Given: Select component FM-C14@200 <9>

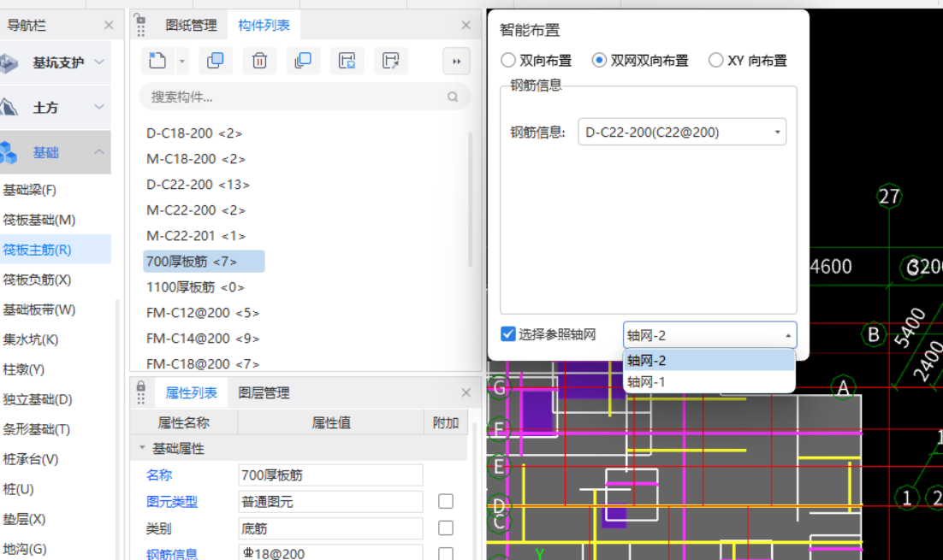Looking at the screenshot, I should (x=203, y=339).
